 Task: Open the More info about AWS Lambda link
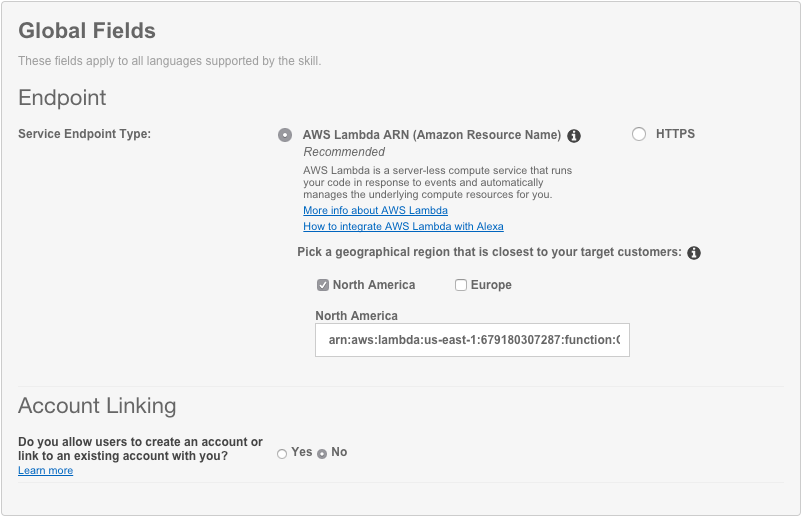(x=375, y=211)
